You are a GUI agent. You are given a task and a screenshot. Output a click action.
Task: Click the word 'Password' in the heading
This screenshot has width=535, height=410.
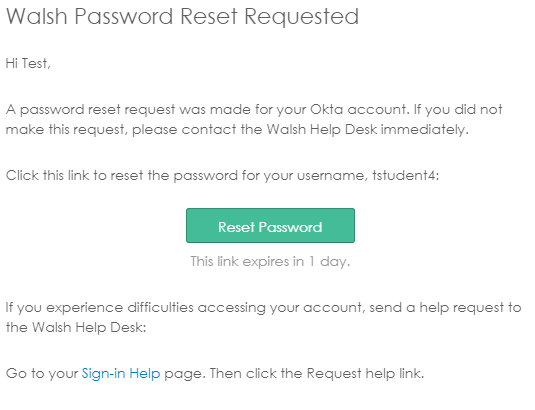[x=124, y=16]
